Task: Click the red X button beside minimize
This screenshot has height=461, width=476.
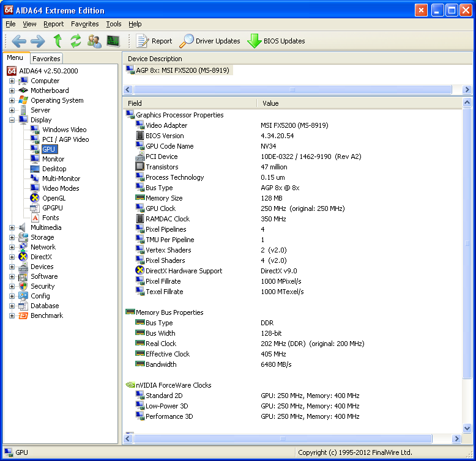Action: (x=421, y=10)
